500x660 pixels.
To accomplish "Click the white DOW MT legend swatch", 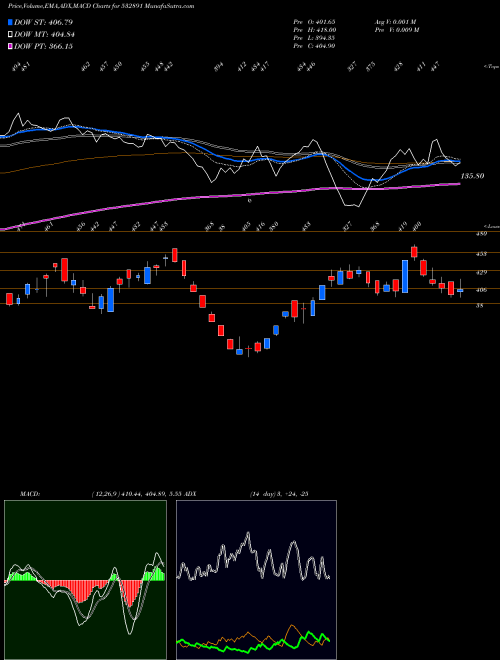I will [10, 34].
